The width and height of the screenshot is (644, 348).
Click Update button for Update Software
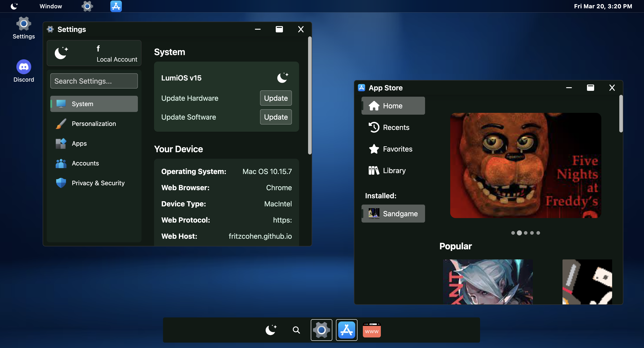[x=276, y=117]
